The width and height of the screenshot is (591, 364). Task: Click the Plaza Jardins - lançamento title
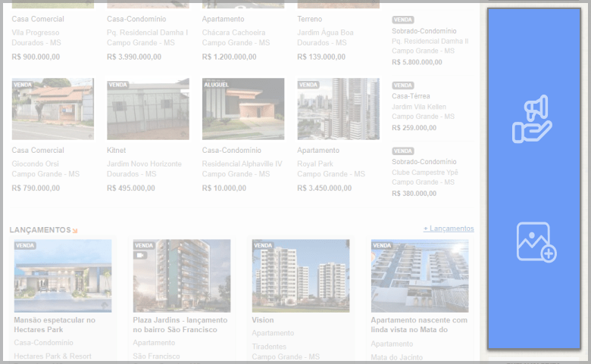point(180,325)
